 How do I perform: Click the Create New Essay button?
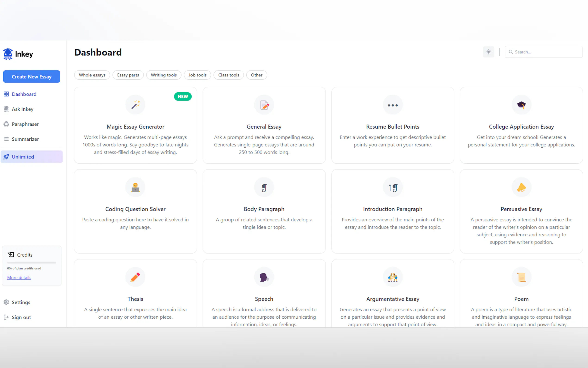click(31, 76)
